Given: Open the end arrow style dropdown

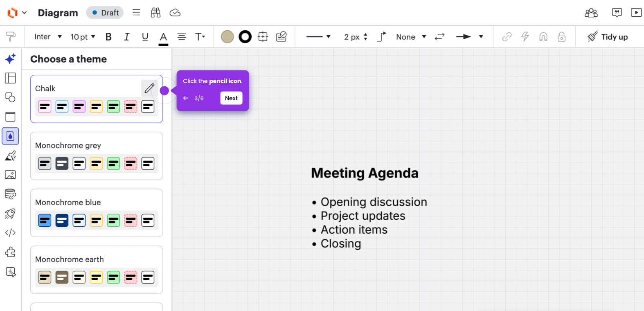Looking at the screenshot, I should pyautogui.click(x=470, y=37).
